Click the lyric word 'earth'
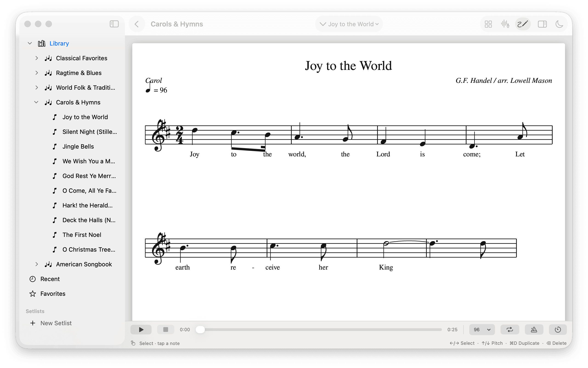This screenshot has height=368, width=588. (182, 267)
